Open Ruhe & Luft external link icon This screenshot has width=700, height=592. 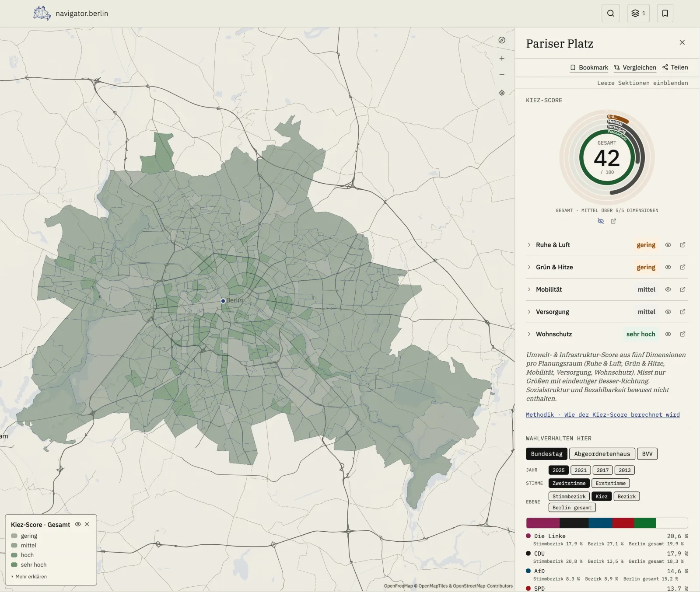[682, 245]
